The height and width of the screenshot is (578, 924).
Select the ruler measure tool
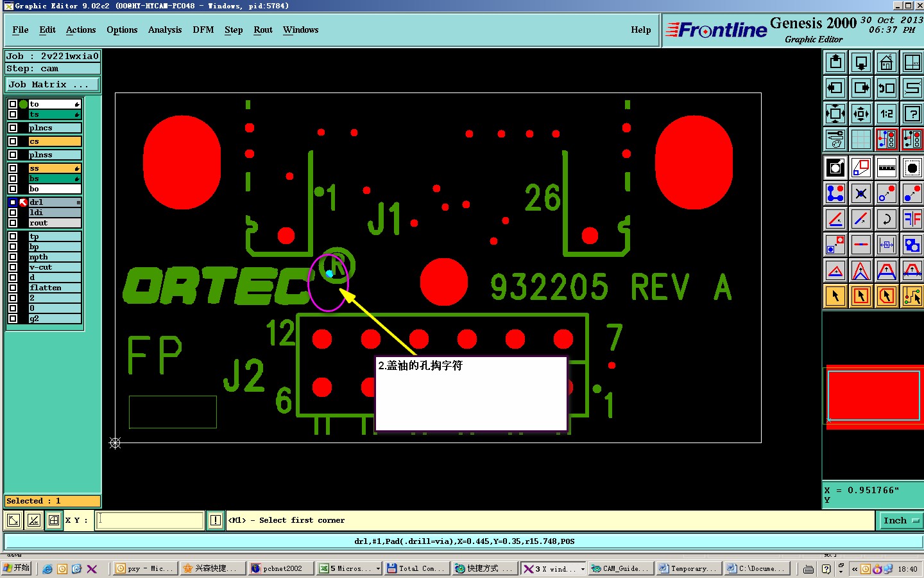point(887,168)
